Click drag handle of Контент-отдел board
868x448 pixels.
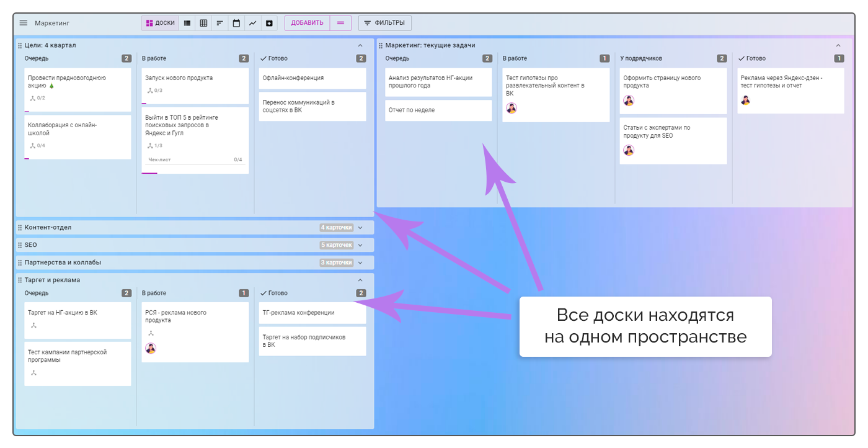click(20, 228)
